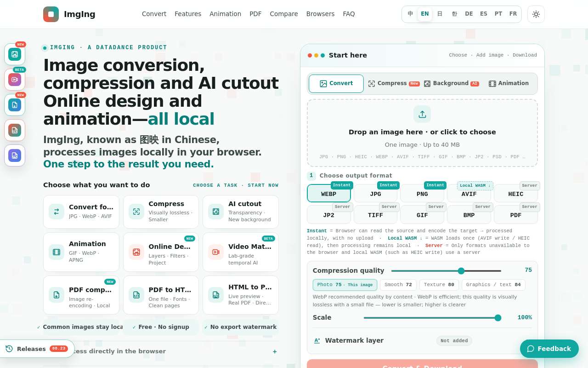The height and width of the screenshot is (368, 588).
Task: Choose PNG output format
Action: coord(422,194)
